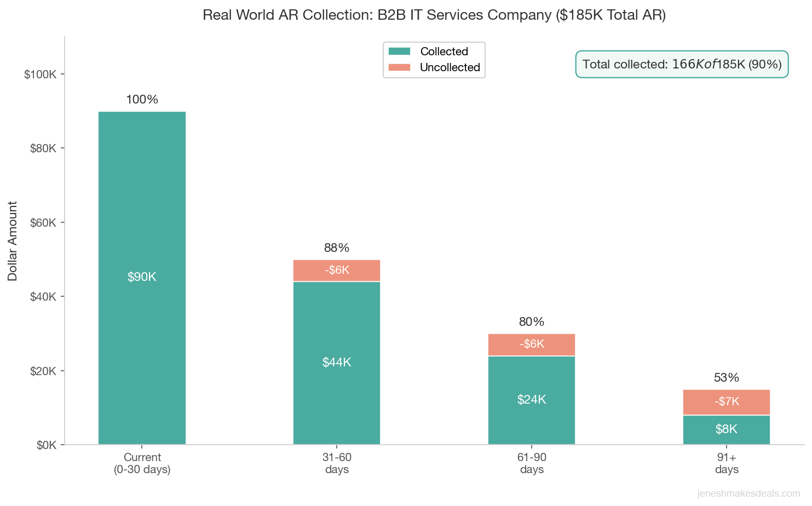The height and width of the screenshot is (506, 812).
Task: Click the 88% label above 31-60 days
Action: [x=336, y=248]
